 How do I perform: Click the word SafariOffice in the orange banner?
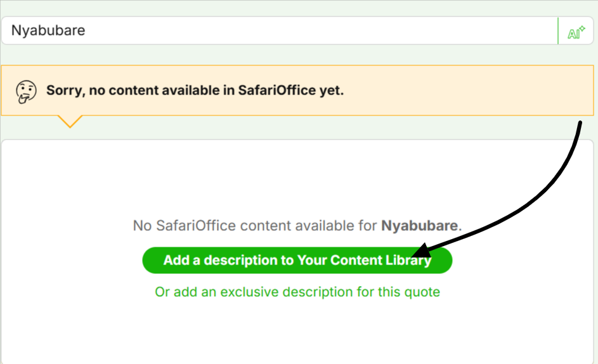pos(277,91)
